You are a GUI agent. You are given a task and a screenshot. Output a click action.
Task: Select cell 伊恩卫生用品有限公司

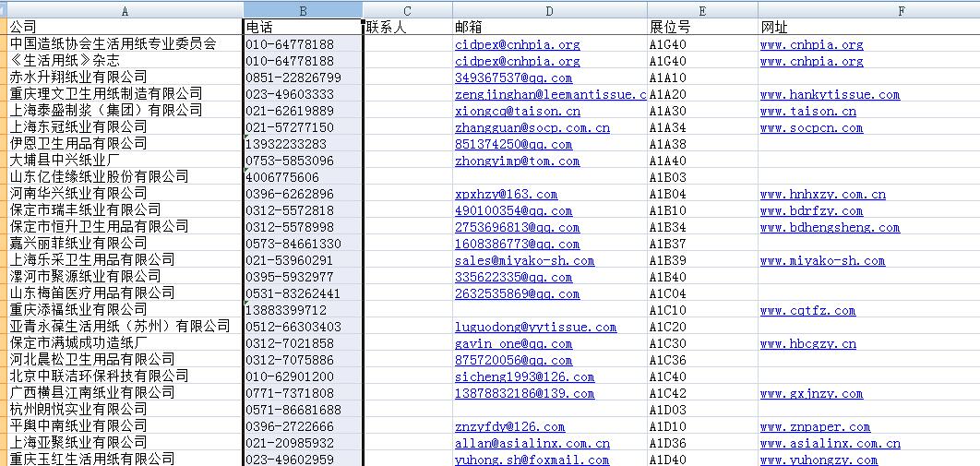pyautogui.click(x=125, y=144)
